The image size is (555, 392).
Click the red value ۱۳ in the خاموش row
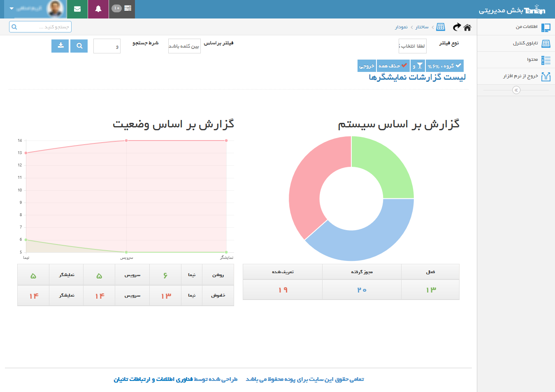click(x=165, y=296)
